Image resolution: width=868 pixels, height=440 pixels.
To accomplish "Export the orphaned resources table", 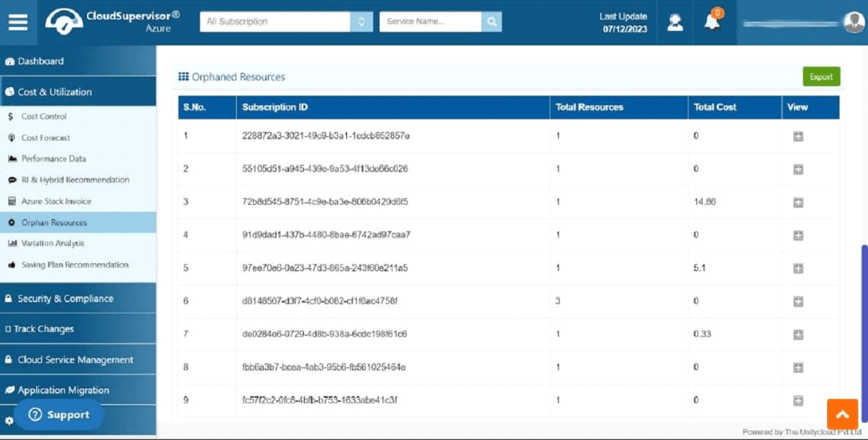I will (821, 77).
